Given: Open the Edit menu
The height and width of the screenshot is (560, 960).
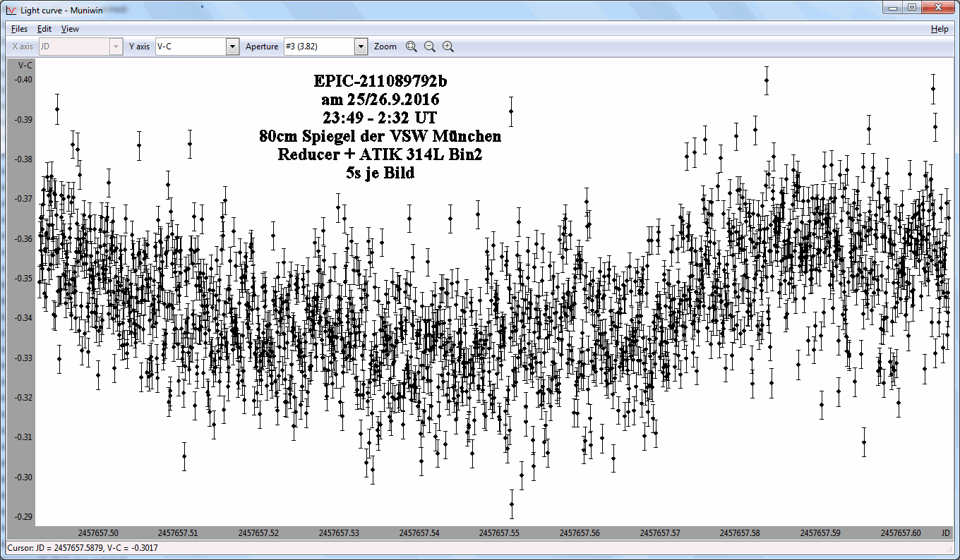Looking at the screenshot, I should click(x=44, y=29).
